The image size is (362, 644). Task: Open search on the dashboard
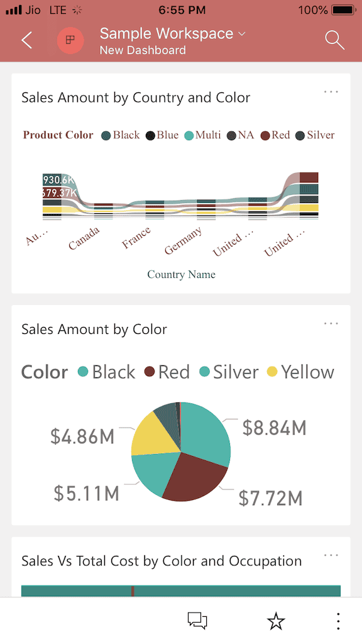point(334,40)
